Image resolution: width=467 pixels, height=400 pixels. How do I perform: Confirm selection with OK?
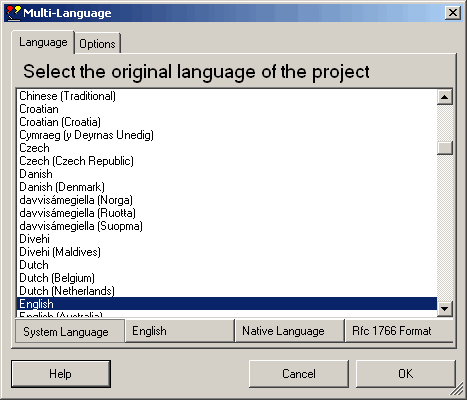405,374
